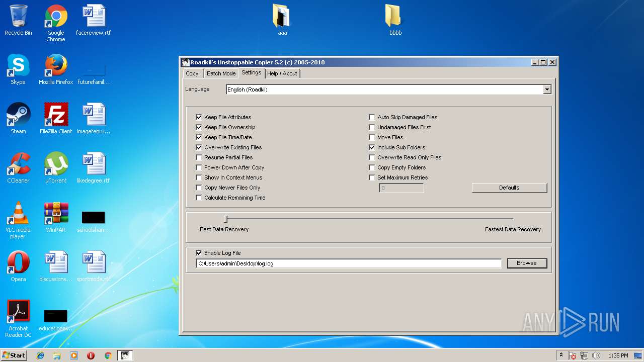The width and height of the screenshot is (644, 362).
Task: Click the Chrome icon in taskbar
Action: 108,355
